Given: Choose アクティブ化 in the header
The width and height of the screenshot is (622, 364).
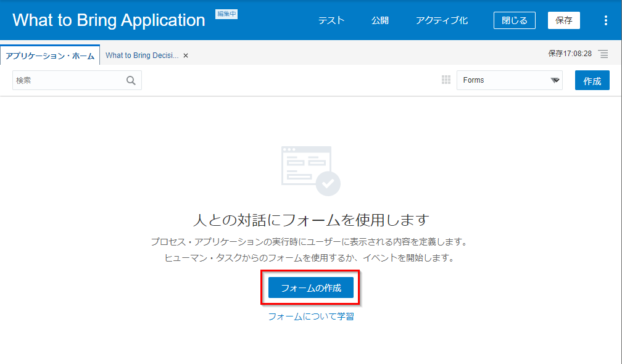Looking at the screenshot, I should 442,20.
